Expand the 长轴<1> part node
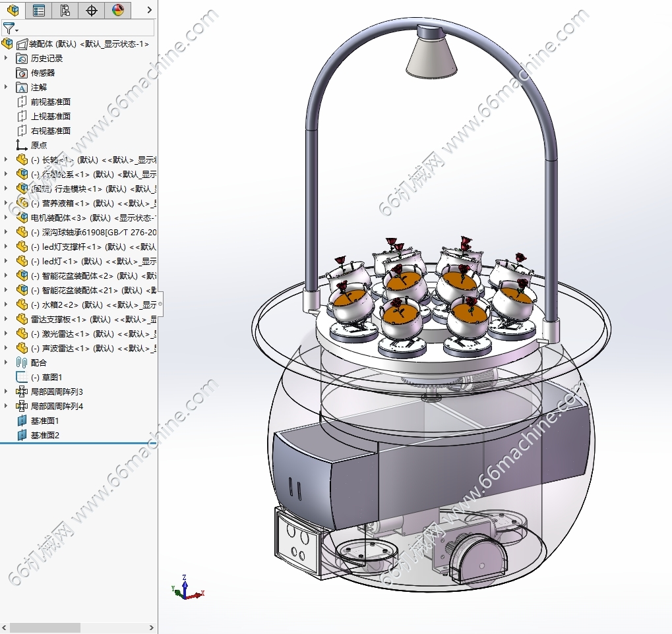This screenshot has height=634, width=672. pyautogui.click(x=5, y=159)
